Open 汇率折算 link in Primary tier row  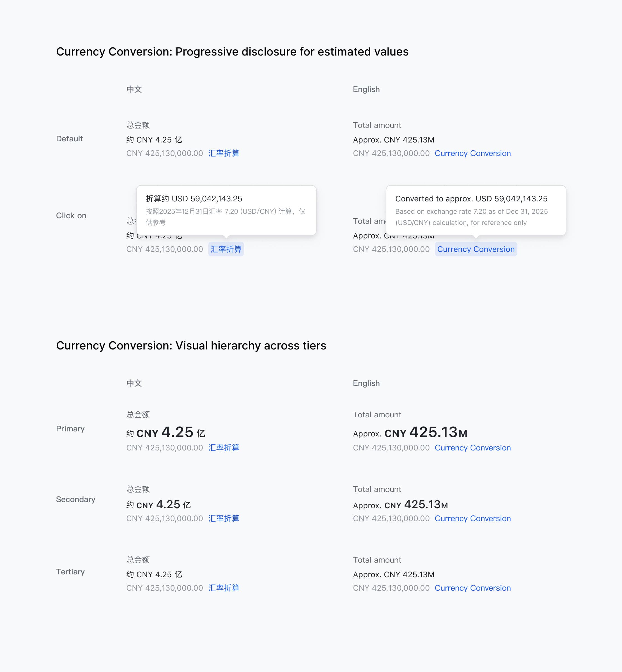pos(224,448)
